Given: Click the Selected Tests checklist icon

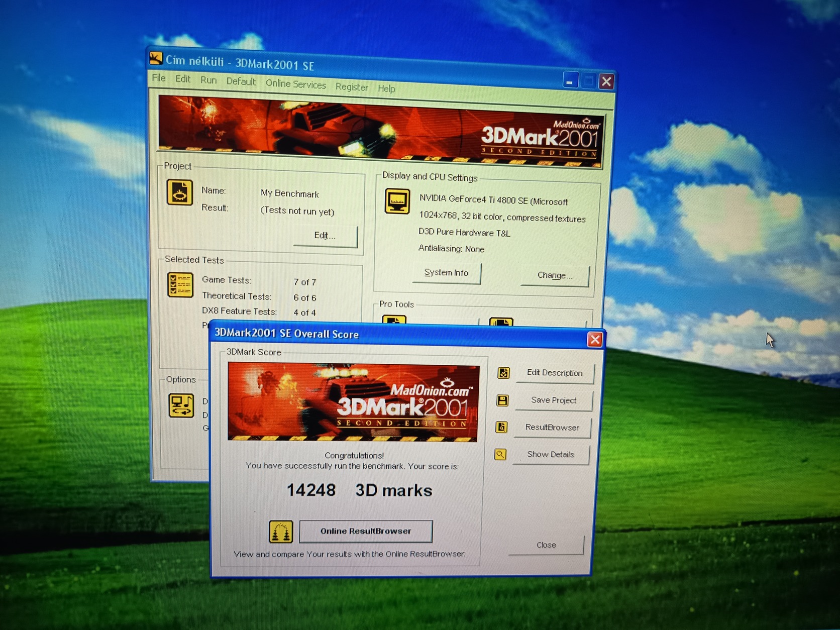Looking at the screenshot, I should click(x=180, y=285).
